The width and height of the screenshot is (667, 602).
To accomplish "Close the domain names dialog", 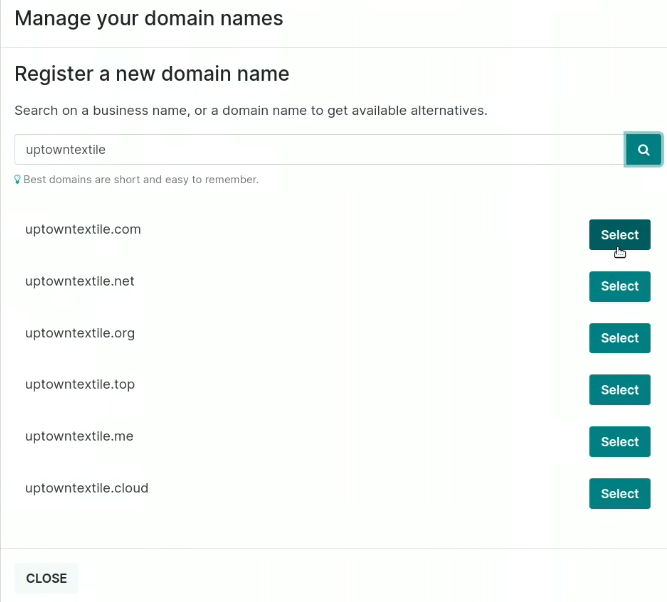I will (46, 578).
